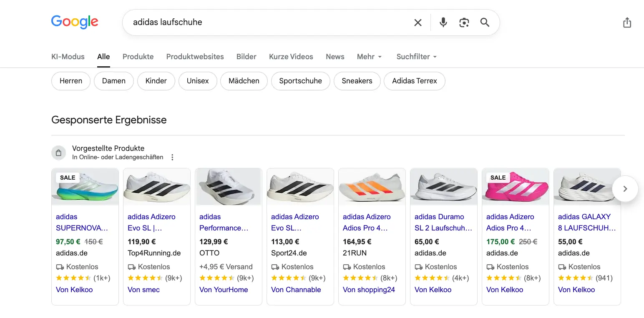The height and width of the screenshot is (318, 644).
Task: Select the Unisex filter chip
Action: click(198, 81)
